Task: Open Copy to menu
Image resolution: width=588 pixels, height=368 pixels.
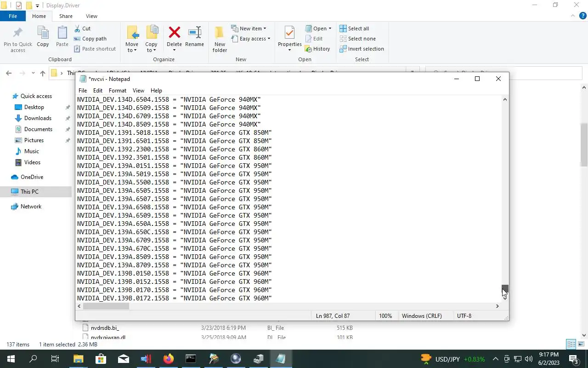Action: coord(151,39)
